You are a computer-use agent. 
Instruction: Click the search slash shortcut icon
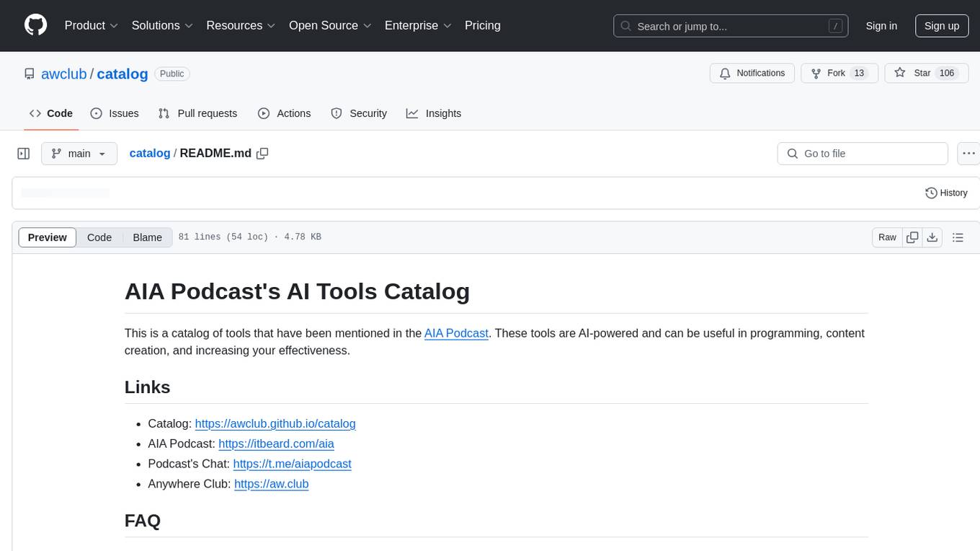(x=836, y=26)
